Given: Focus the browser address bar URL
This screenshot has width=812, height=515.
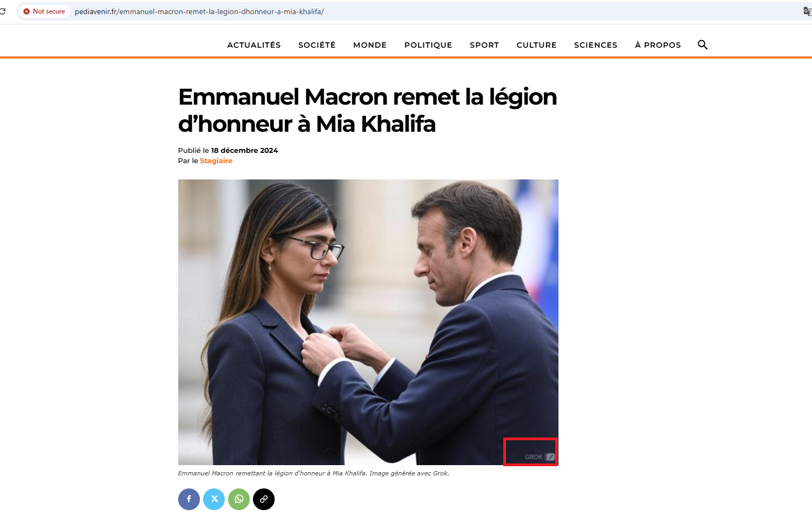Looking at the screenshot, I should click(199, 11).
